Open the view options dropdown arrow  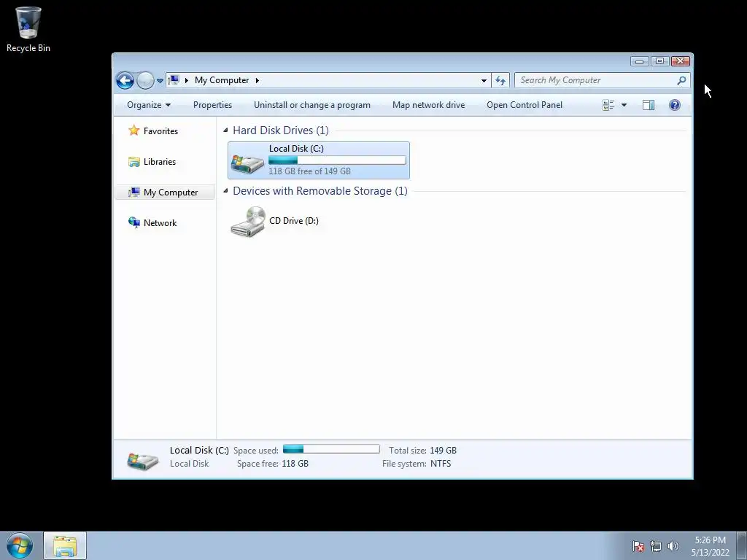coord(624,105)
